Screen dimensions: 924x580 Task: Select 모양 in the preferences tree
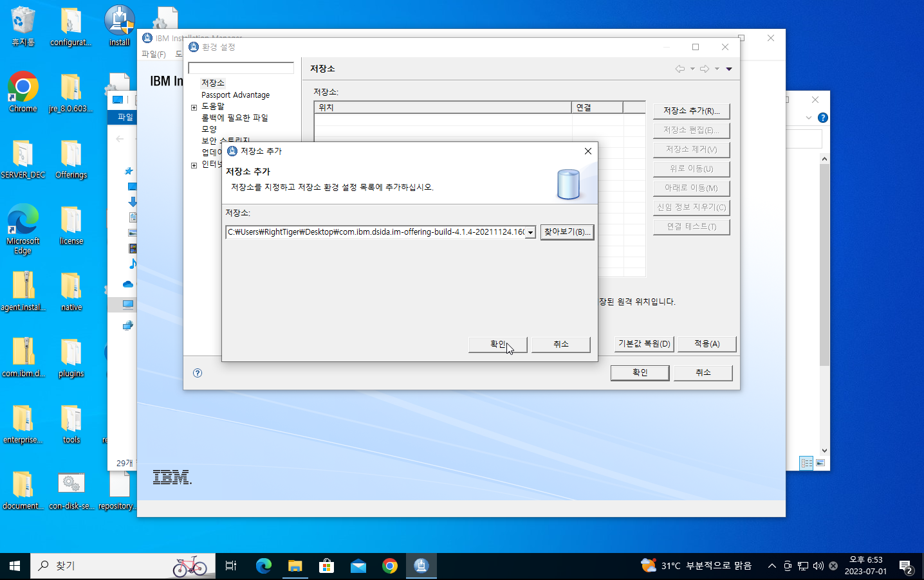point(209,129)
